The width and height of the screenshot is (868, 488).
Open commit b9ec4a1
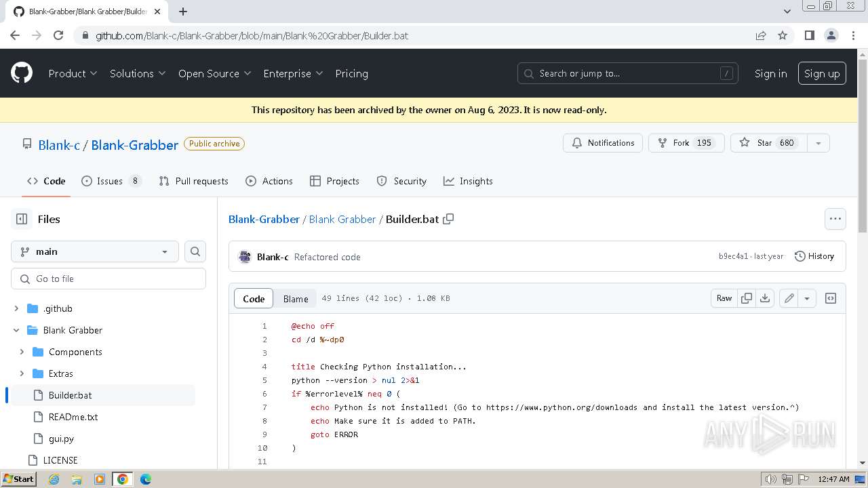coord(733,256)
